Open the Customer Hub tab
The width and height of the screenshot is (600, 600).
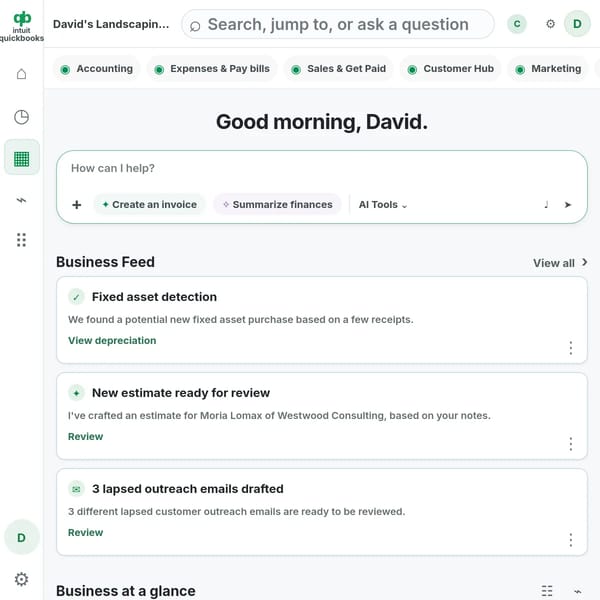(451, 69)
